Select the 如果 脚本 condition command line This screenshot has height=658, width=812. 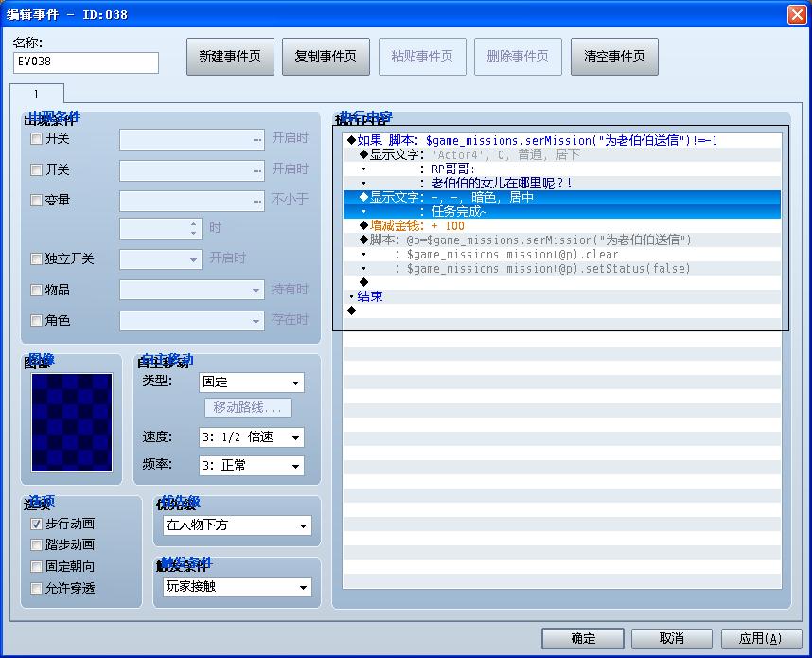coord(562,140)
